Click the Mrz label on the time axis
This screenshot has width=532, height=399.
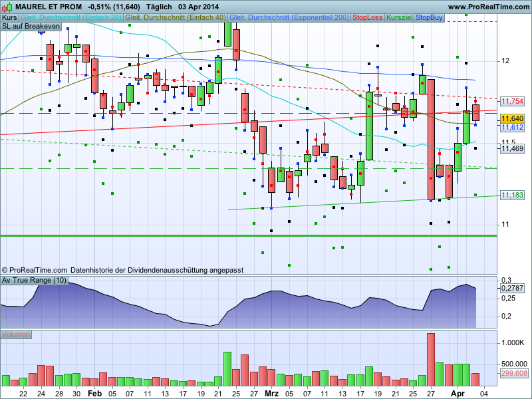tap(271, 394)
